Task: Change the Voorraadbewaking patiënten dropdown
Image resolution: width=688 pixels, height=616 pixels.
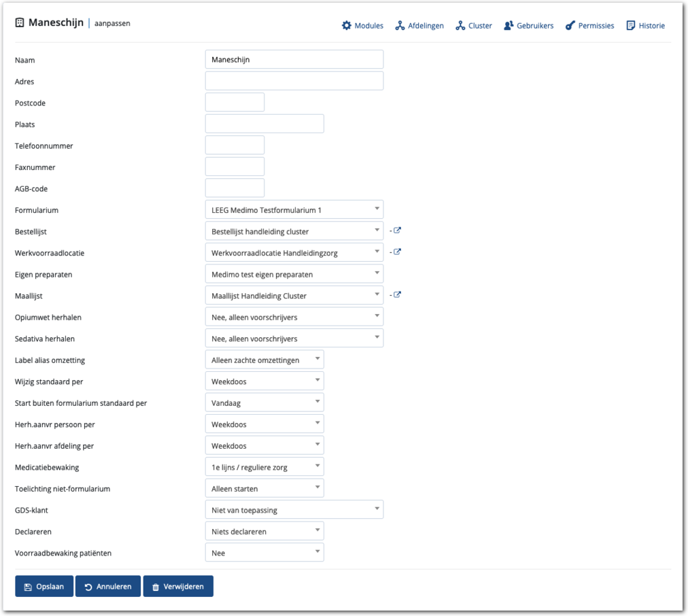Action: coord(264,553)
